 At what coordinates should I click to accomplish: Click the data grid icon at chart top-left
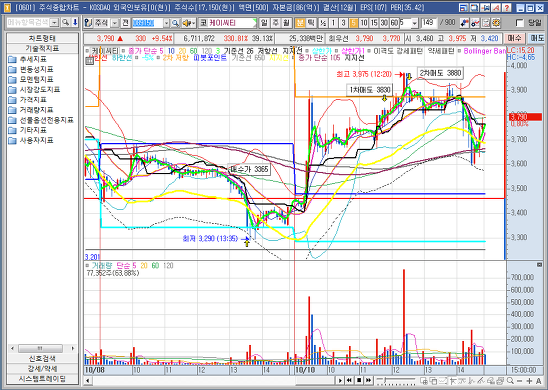(x=89, y=61)
